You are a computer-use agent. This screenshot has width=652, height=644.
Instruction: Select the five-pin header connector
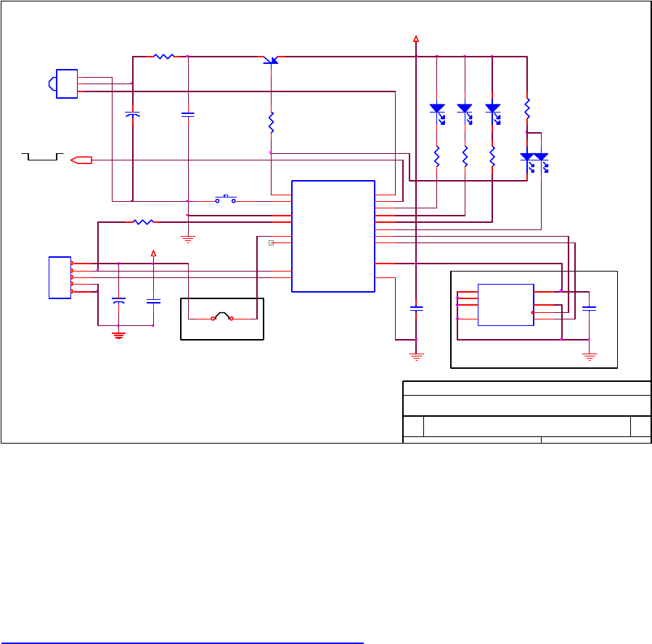tap(61, 277)
